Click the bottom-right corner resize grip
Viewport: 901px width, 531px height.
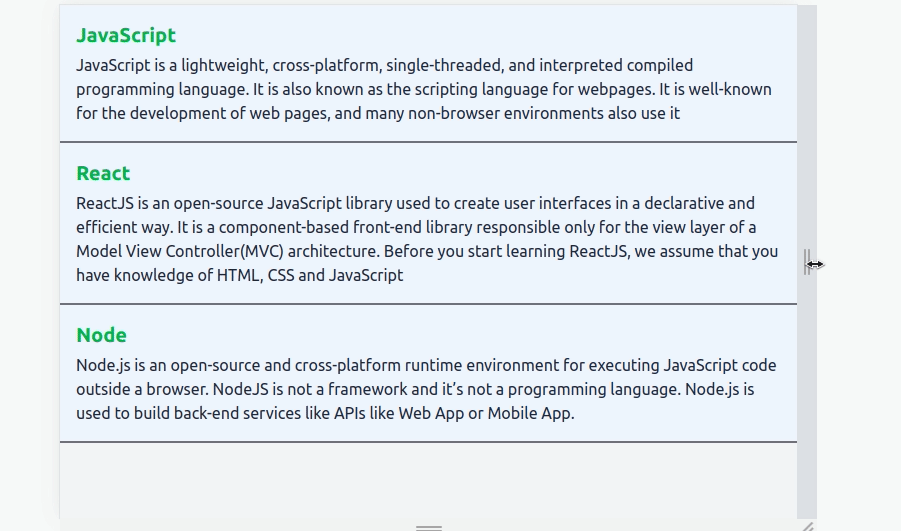coord(808,526)
